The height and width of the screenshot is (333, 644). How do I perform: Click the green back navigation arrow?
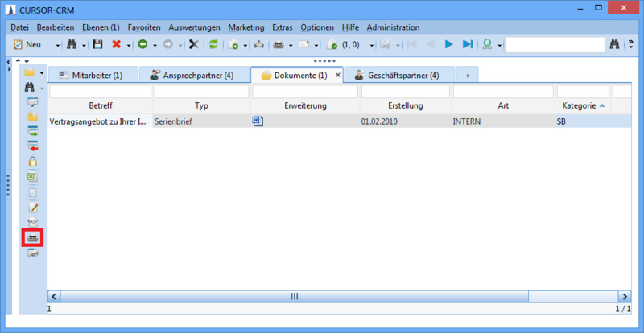(142, 44)
